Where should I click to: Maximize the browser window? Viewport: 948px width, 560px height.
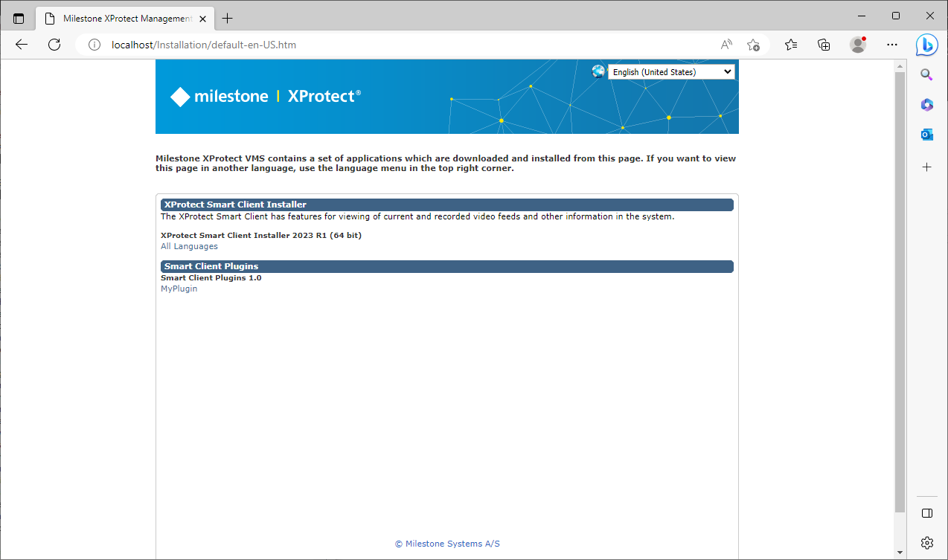pyautogui.click(x=896, y=16)
